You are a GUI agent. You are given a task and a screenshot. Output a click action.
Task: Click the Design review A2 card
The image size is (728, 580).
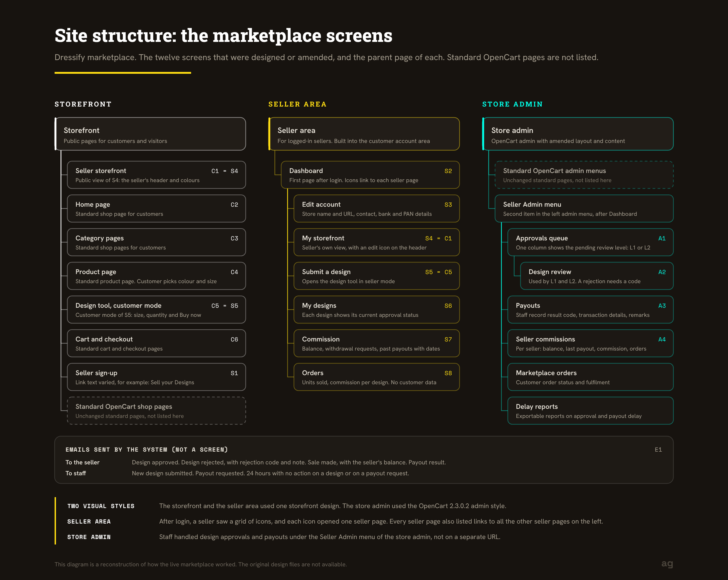[x=597, y=276]
